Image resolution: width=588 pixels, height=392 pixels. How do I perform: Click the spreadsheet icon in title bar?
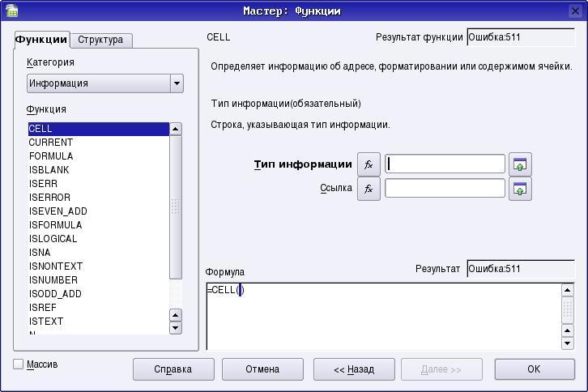tap(12, 11)
